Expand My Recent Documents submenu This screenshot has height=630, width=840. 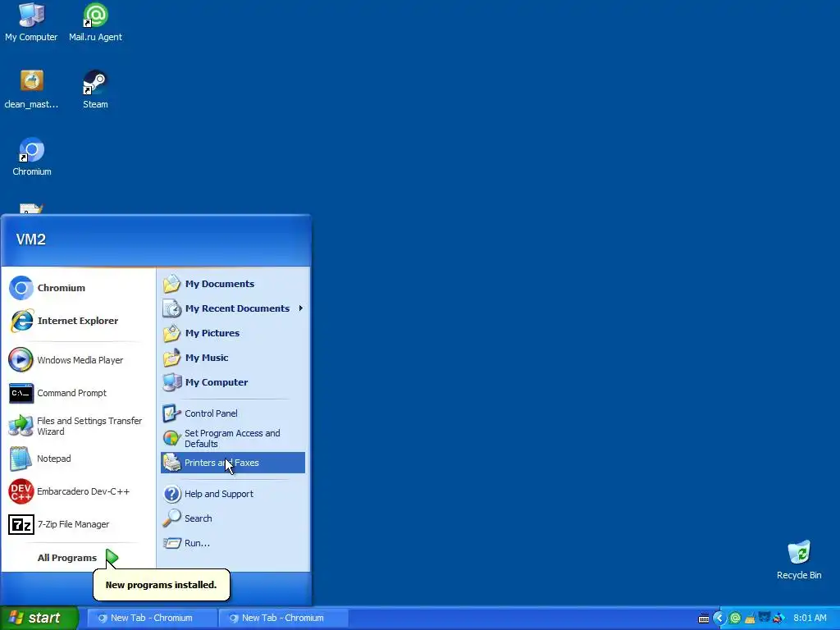(232, 308)
